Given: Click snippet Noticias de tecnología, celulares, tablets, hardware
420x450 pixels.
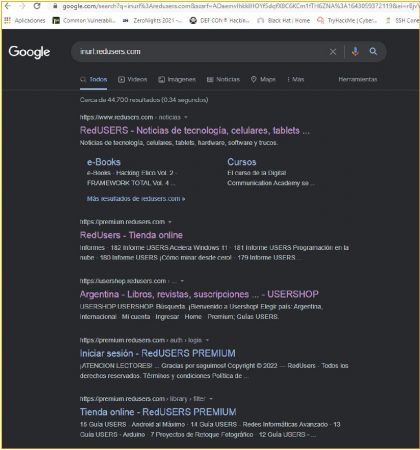Looking at the screenshot, I should coord(179,143).
